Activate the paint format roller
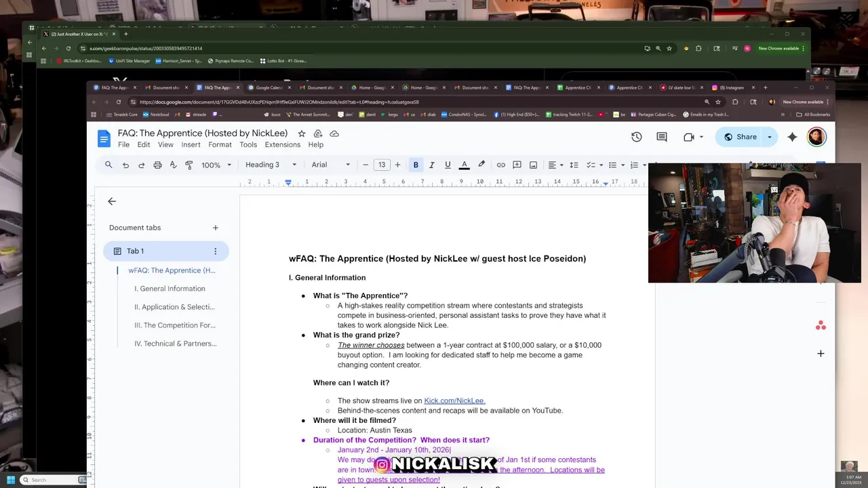This screenshot has height=488, width=868. (x=189, y=165)
